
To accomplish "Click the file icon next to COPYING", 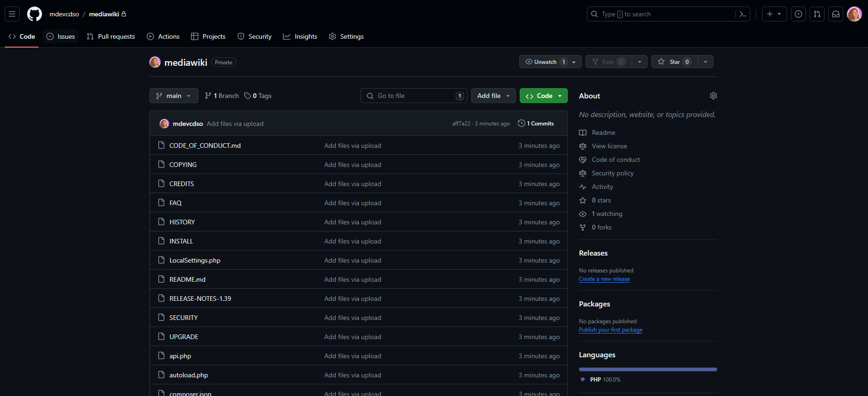I will (x=162, y=165).
